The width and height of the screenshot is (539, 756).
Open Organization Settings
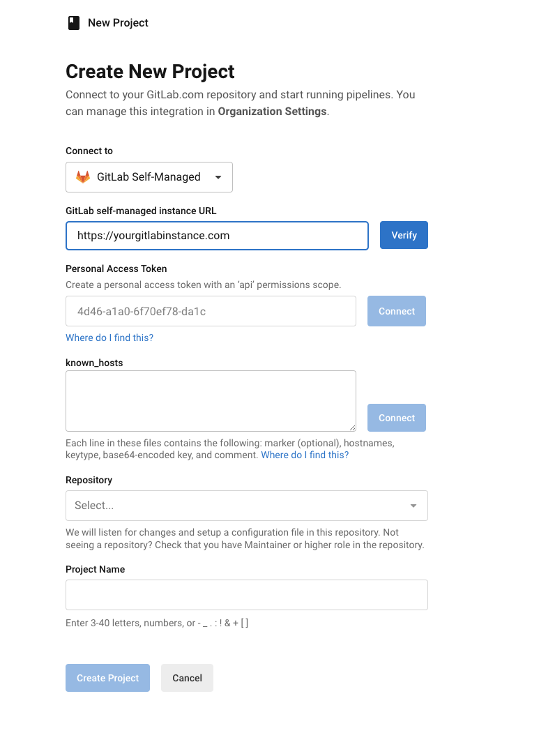tap(272, 111)
